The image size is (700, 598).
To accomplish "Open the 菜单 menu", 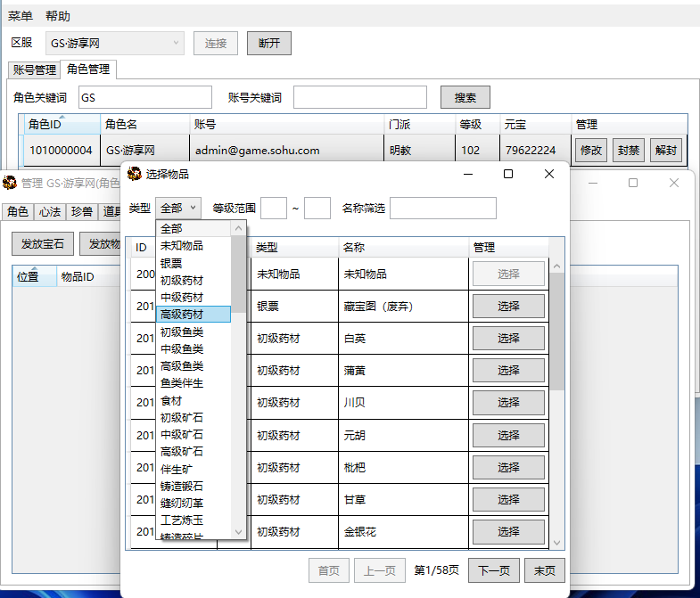I will pyautogui.click(x=21, y=16).
